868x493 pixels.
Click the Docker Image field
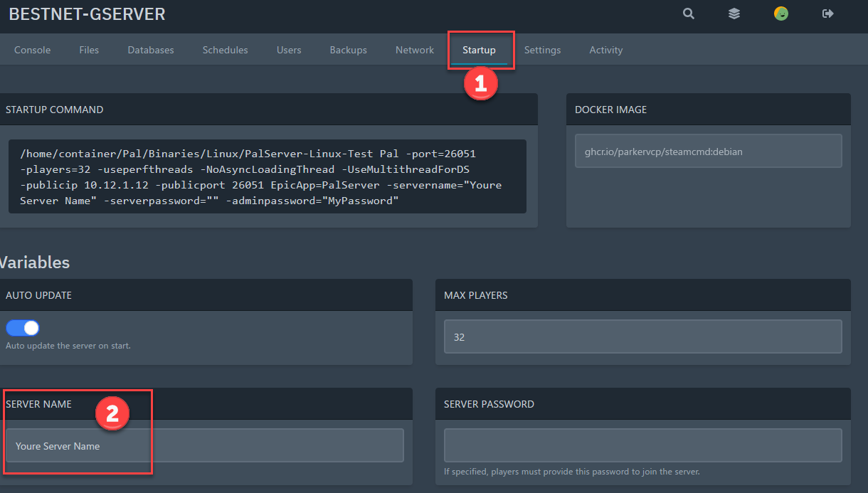(709, 151)
